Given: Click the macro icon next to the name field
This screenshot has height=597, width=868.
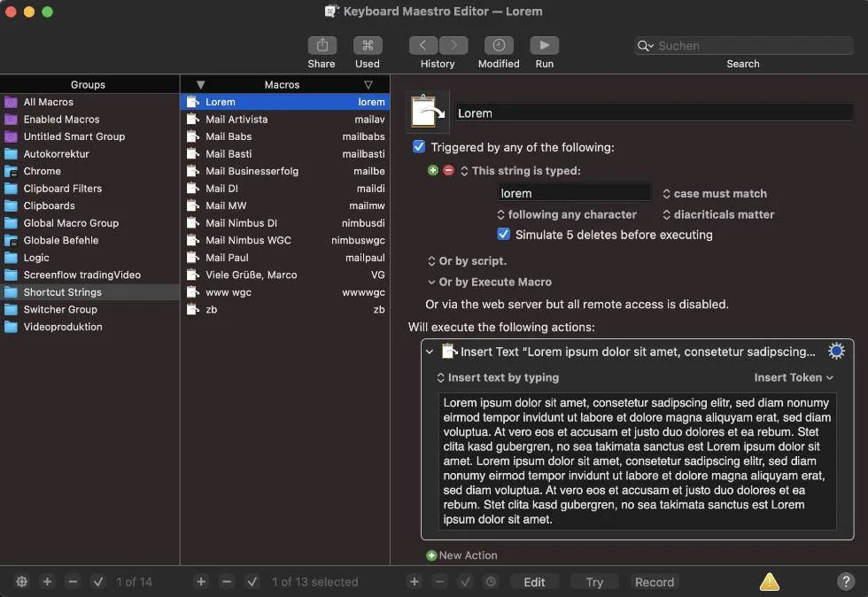Looking at the screenshot, I should click(x=428, y=112).
